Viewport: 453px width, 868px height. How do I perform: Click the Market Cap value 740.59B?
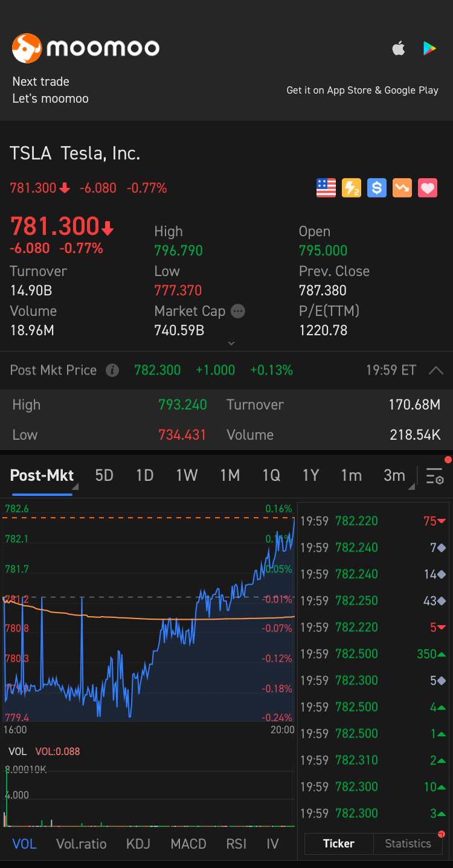pos(179,330)
